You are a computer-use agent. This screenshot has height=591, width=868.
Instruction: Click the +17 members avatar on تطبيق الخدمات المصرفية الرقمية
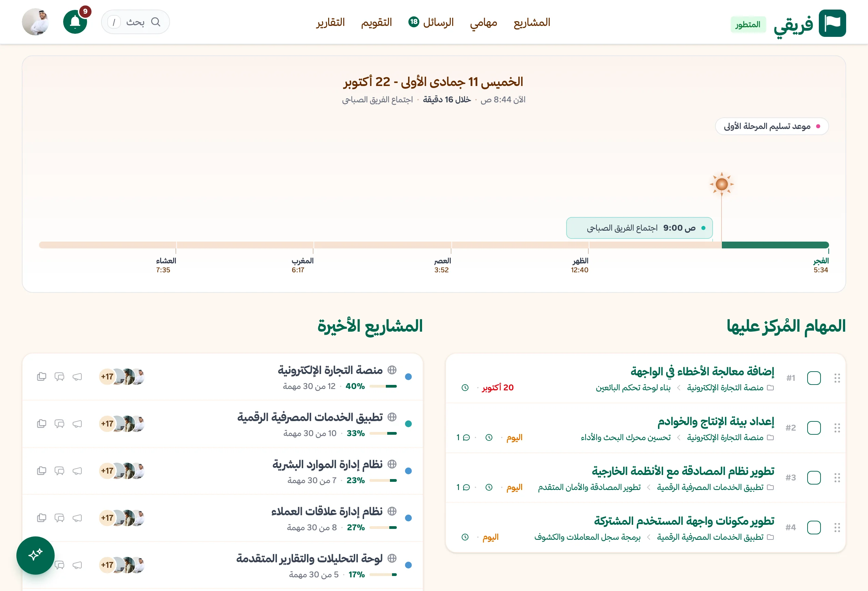click(x=107, y=424)
